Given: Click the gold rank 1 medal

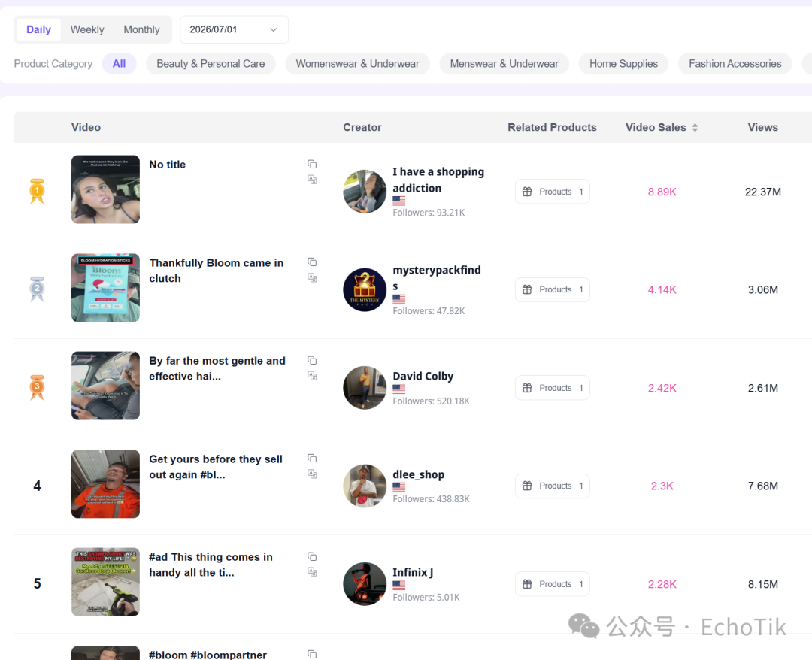Looking at the screenshot, I should pos(37,191).
